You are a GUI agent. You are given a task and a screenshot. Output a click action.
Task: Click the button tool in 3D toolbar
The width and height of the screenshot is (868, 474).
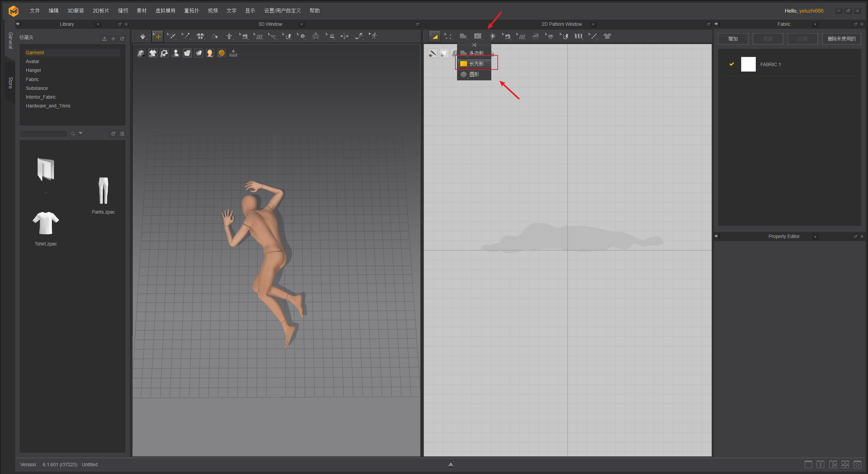click(302, 36)
